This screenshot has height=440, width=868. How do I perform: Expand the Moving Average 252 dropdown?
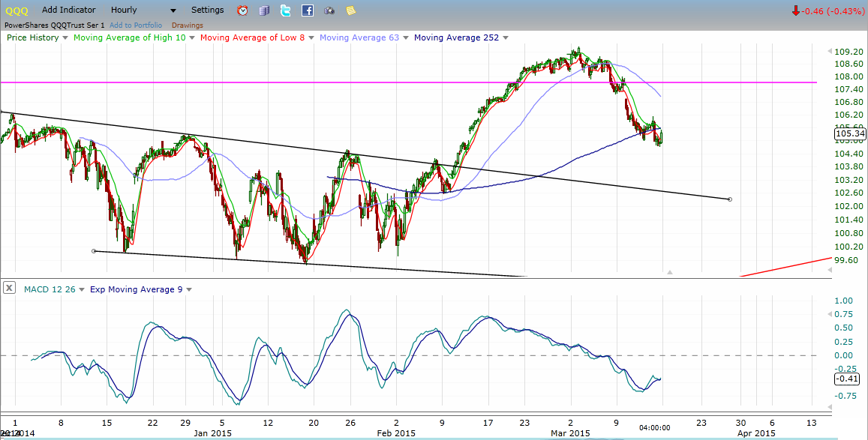[506, 38]
